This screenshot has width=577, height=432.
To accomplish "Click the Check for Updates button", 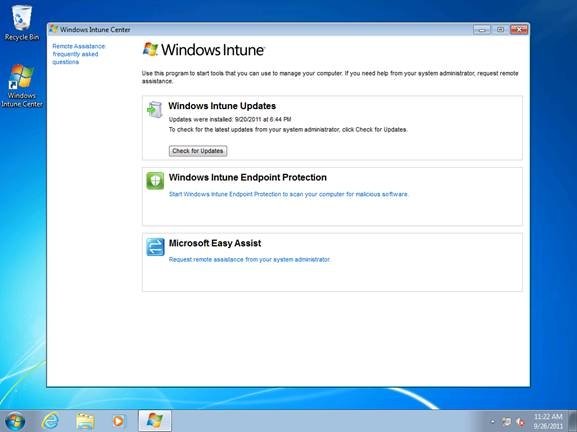I will click(x=198, y=151).
